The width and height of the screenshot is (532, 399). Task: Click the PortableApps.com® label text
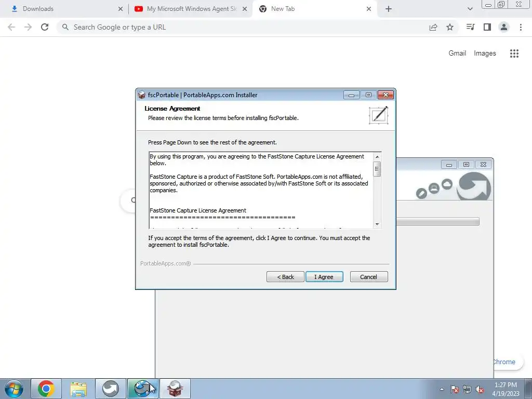166,263
